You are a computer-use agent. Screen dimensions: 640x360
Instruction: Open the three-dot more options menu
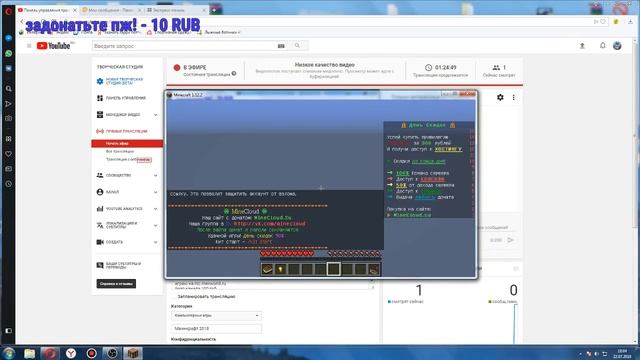coord(513,97)
